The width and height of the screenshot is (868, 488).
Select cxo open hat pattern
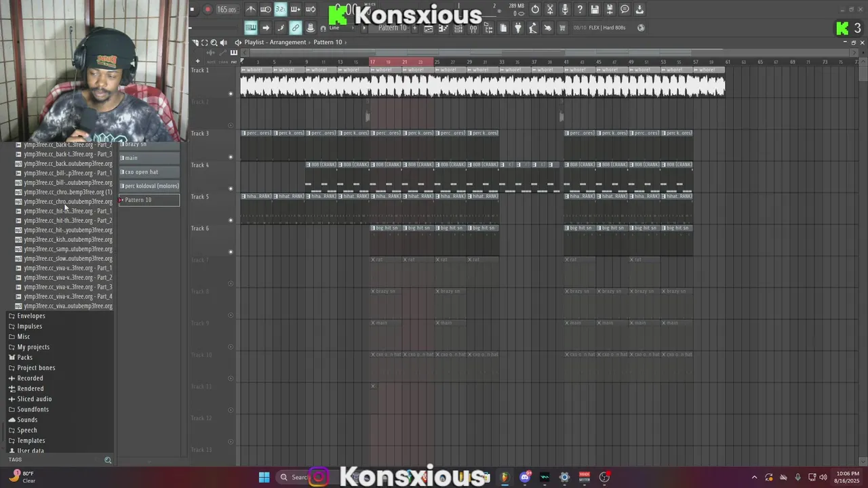149,172
